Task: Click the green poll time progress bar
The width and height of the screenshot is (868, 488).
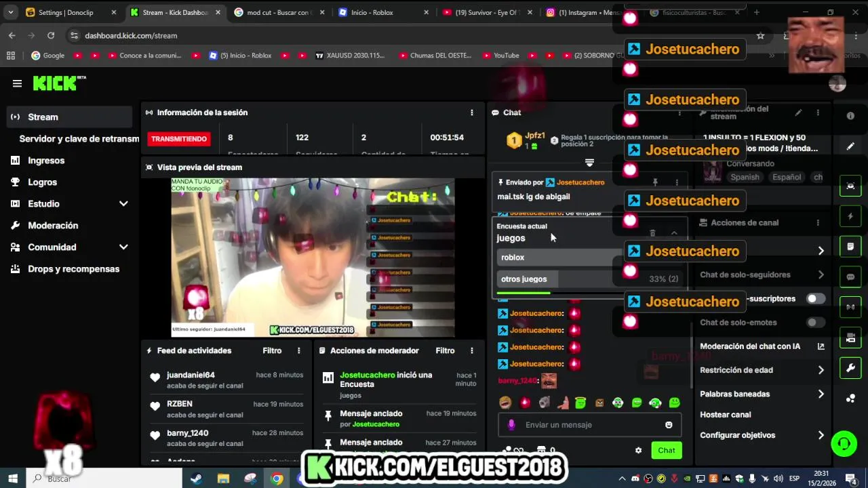Action: pos(524,293)
